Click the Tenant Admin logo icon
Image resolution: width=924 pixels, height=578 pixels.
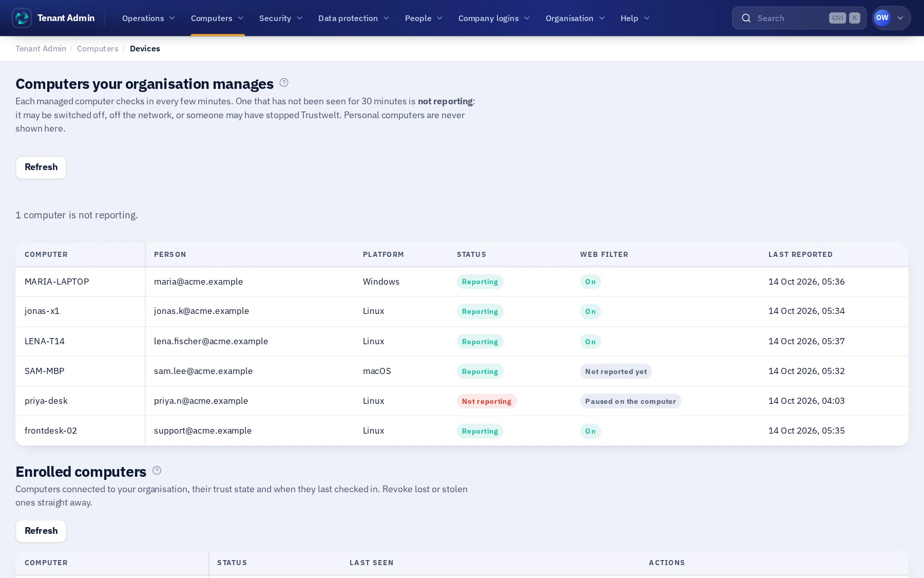click(22, 18)
